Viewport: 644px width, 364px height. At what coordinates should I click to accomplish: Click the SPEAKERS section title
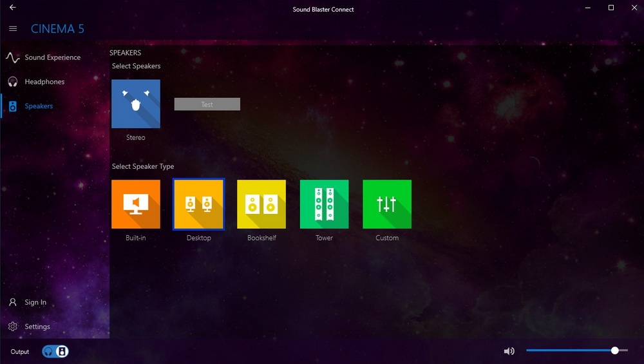(x=126, y=53)
